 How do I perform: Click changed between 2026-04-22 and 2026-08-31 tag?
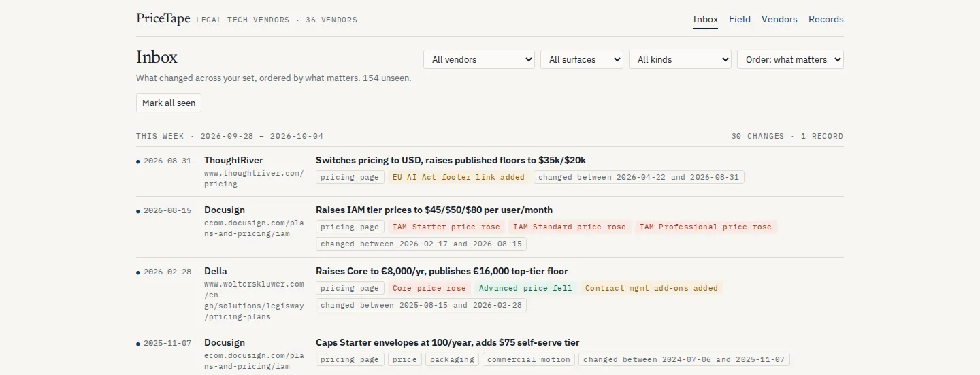639,177
